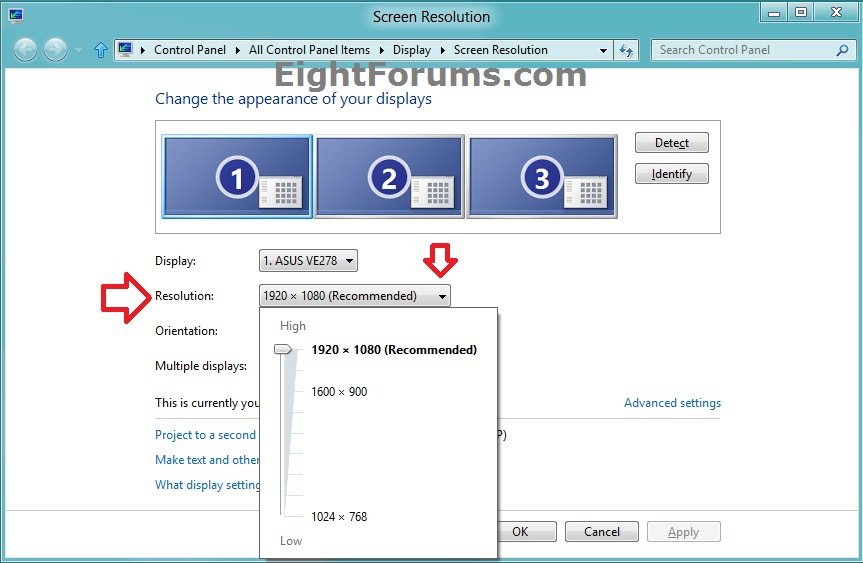
Task: Click Make text and other items link
Action: tap(207, 460)
